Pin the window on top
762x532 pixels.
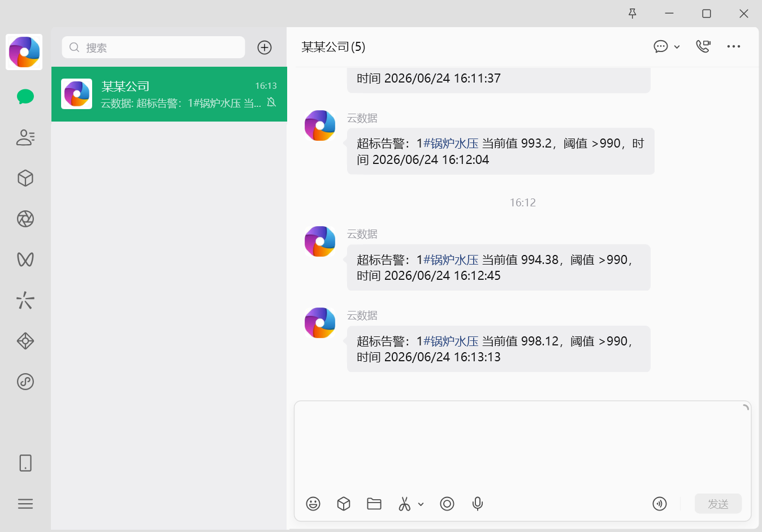[x=633, y=14]
